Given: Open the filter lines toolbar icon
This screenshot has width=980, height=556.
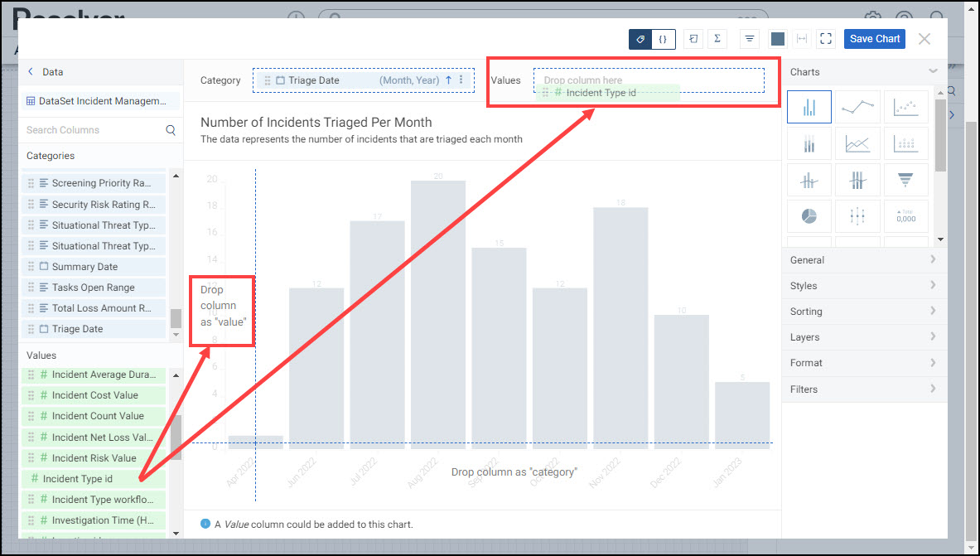Looking at the screenshot, I should point(749,39).
